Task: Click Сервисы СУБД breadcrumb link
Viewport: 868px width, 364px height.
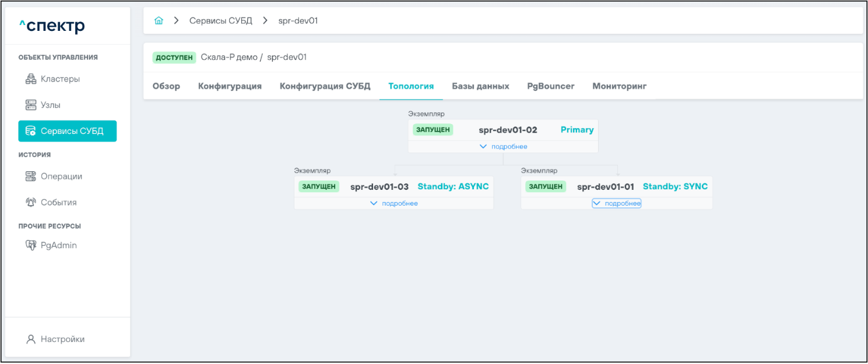Action: (x=221, y=21)
